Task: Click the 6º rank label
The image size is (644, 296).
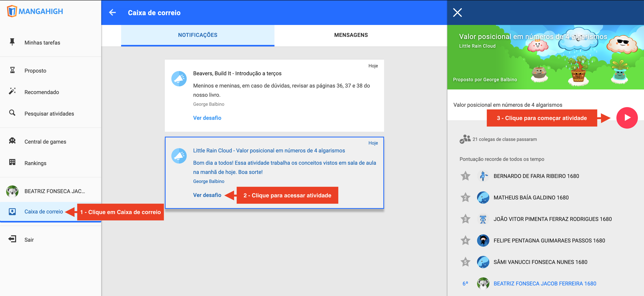Action: click(x=465, y=284)
